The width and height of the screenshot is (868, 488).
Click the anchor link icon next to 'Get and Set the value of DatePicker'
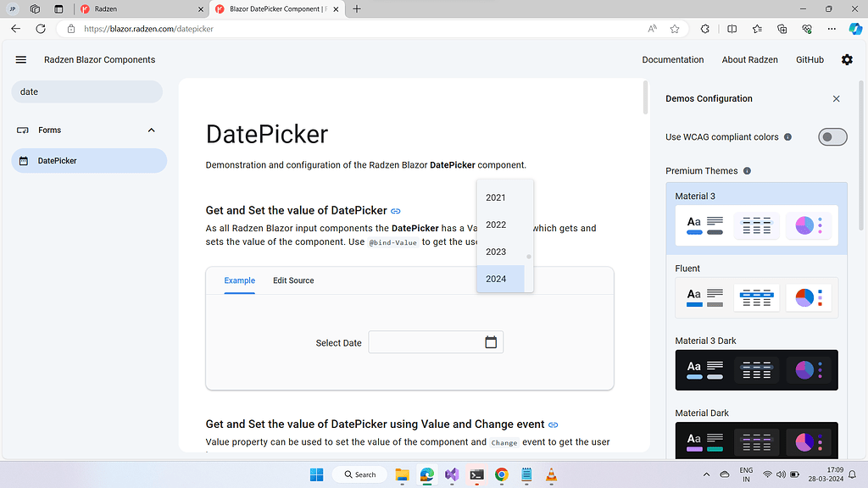(395, 210)
